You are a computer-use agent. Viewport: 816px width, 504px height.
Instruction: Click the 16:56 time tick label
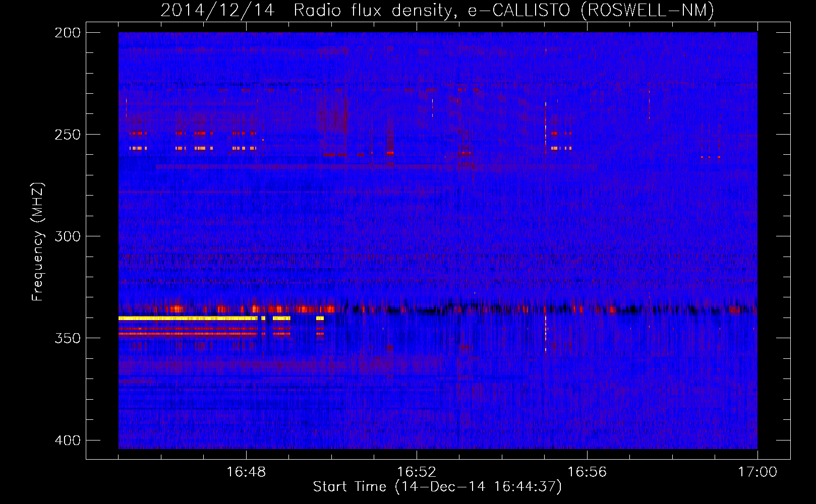point(587,472)
